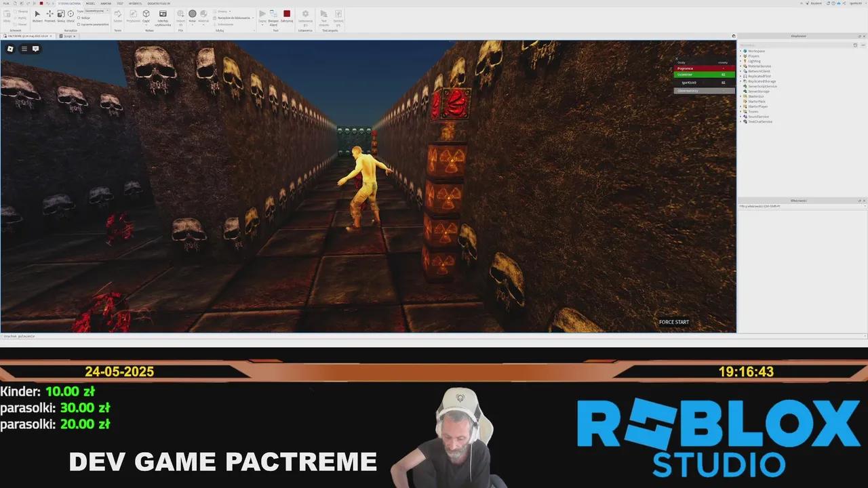Click the Bieżące: Klient switch icon
The width and height of the screenshot is (868, 488).
273,14
